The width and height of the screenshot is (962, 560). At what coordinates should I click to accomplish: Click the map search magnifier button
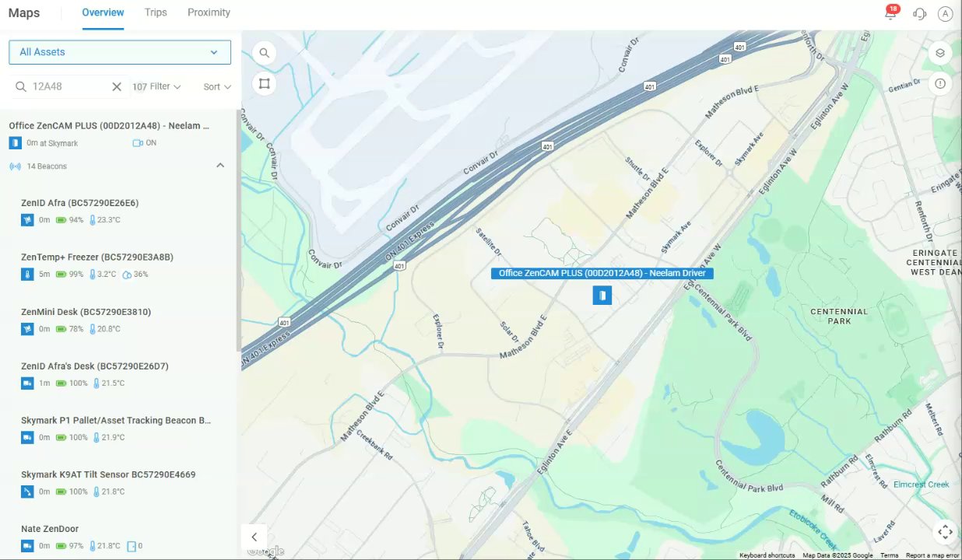[265, 53]
